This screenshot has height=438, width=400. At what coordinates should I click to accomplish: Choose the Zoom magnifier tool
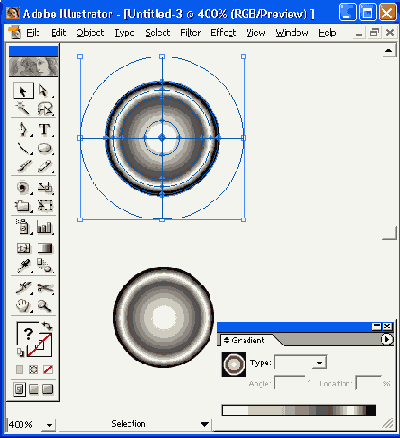click(44, 305)
